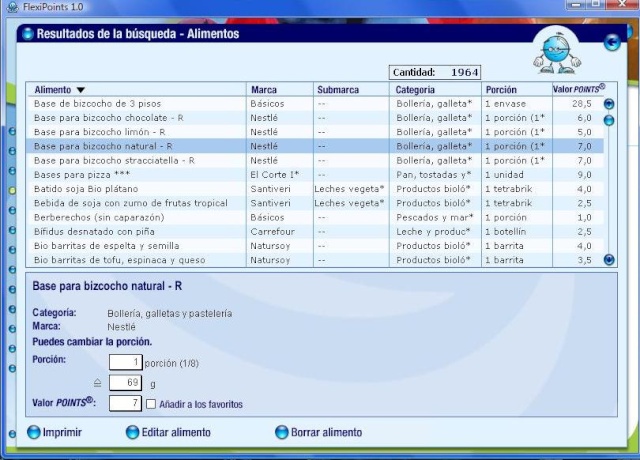Image resolution: width=640 pixels, height=460 pixels.
Task: Click 1 botellín portion cell
Action: (506, 232)
